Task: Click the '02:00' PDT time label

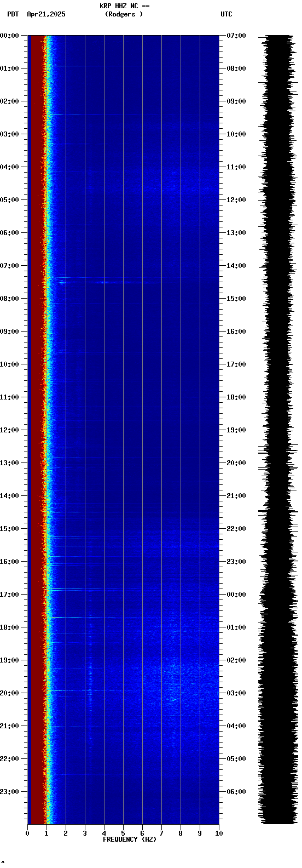Action: 9,101
